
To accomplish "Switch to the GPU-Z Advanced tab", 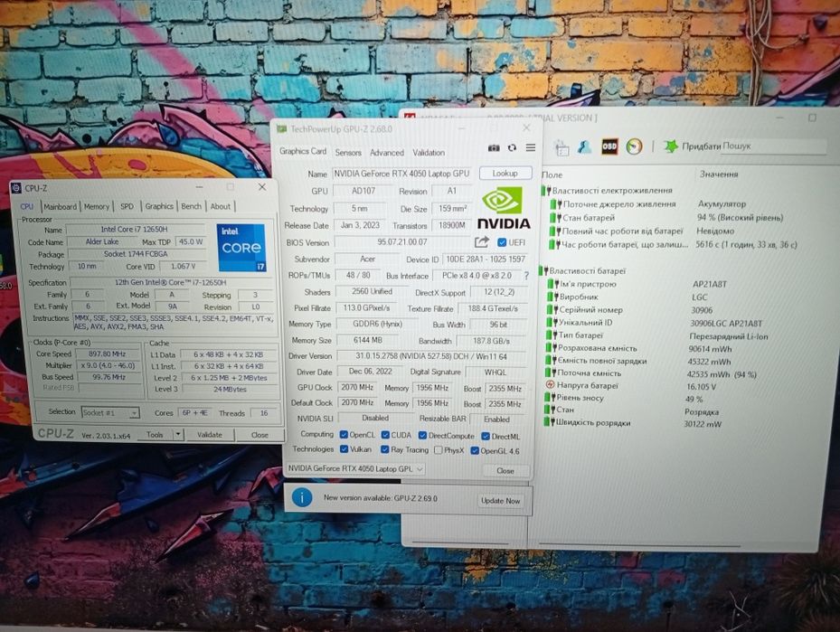I will pyautogui.click(x=387, y=153).
